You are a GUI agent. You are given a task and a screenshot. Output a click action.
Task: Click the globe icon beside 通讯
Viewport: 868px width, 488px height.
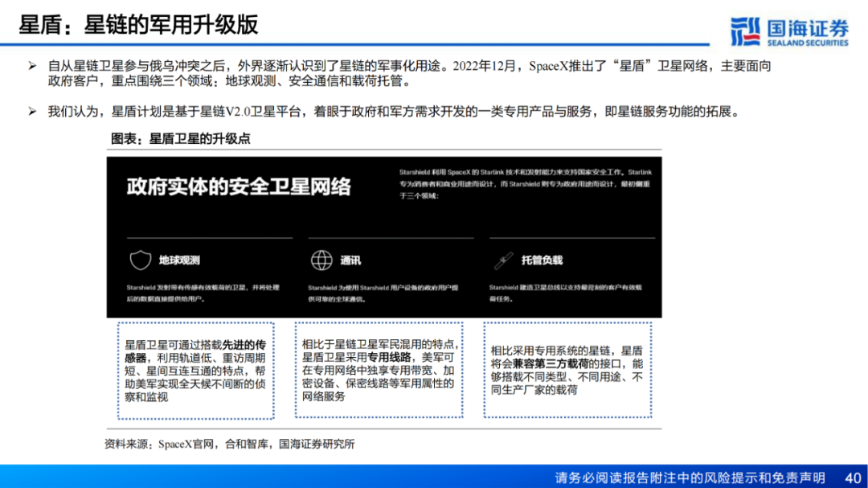321,260
